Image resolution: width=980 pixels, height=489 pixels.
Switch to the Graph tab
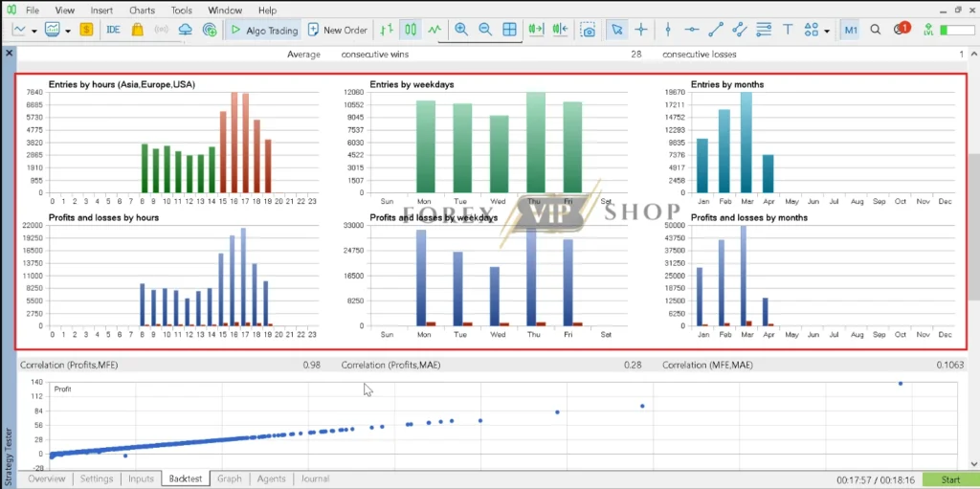230,478
